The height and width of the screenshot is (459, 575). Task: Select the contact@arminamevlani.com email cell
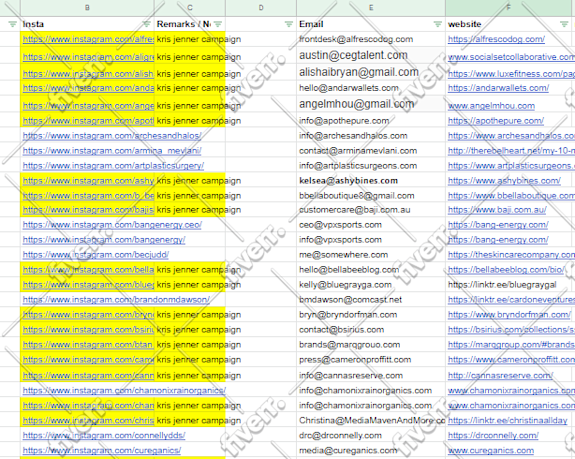[371, 151]
